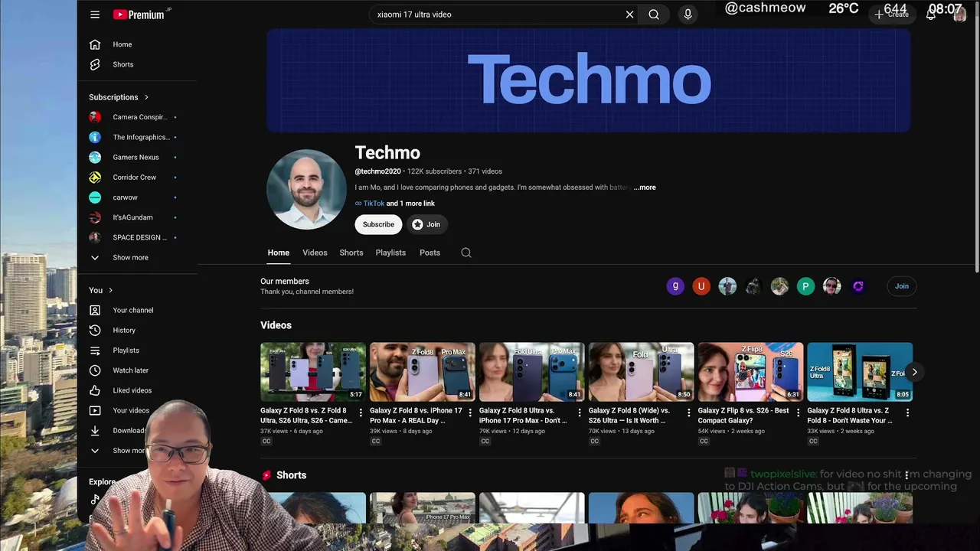Start voice search with microphone
The image size is (980, 551).
click(688, 15)
